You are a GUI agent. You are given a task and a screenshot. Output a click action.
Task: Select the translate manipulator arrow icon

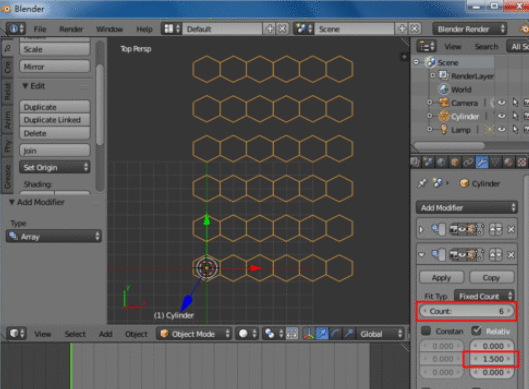322,334
